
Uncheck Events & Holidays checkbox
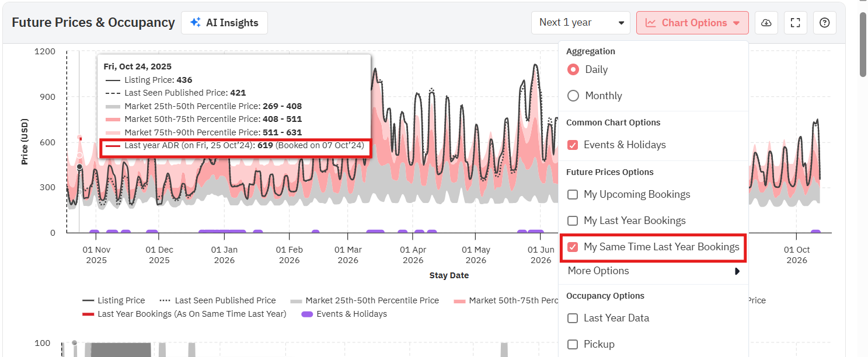click(x=573, y=145)
